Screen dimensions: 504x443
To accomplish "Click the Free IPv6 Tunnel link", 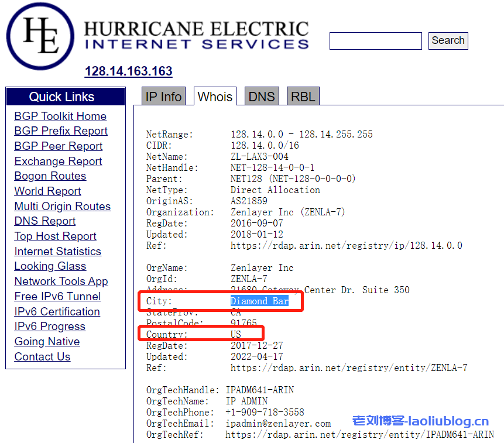I will click(57, 297).
